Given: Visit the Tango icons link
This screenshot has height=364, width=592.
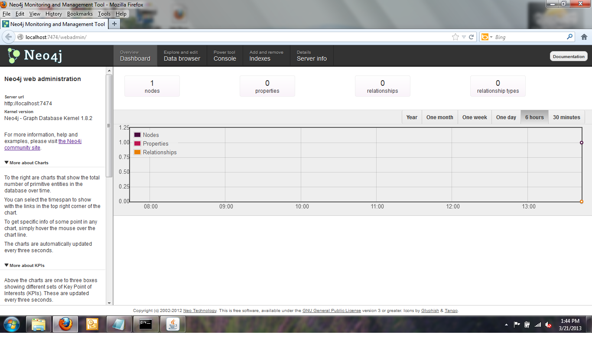Looking at the screenshot, I should pos(451,311).
